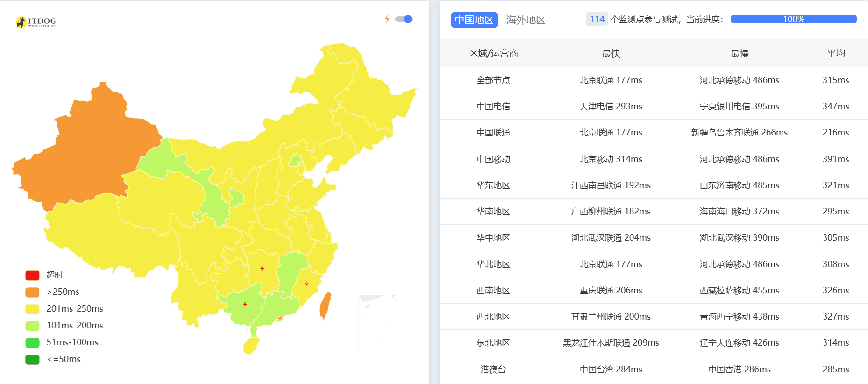The height and width of the screenshot is (384, 868).
Task: Select the 中国电信 row label
Action: [x=493, y=107]
